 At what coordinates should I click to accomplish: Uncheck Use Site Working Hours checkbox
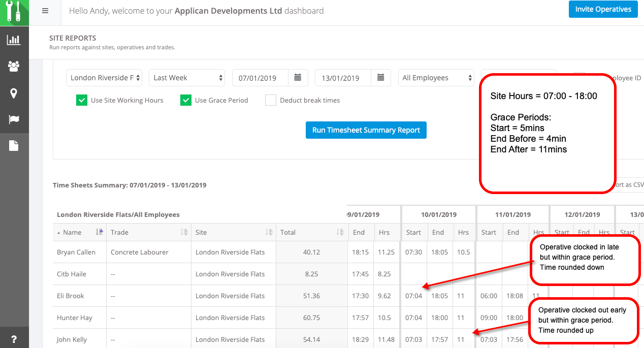point(82,100)
